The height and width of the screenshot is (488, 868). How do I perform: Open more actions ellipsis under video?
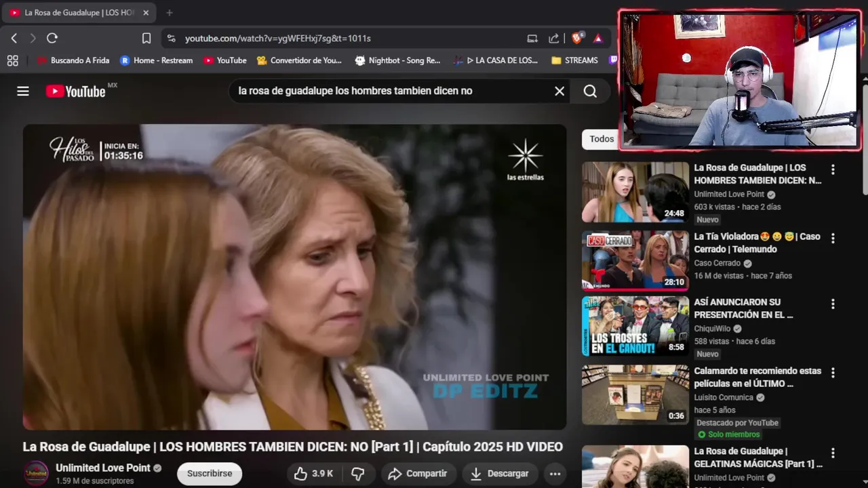pyautogui.click(x=555, y=474)
